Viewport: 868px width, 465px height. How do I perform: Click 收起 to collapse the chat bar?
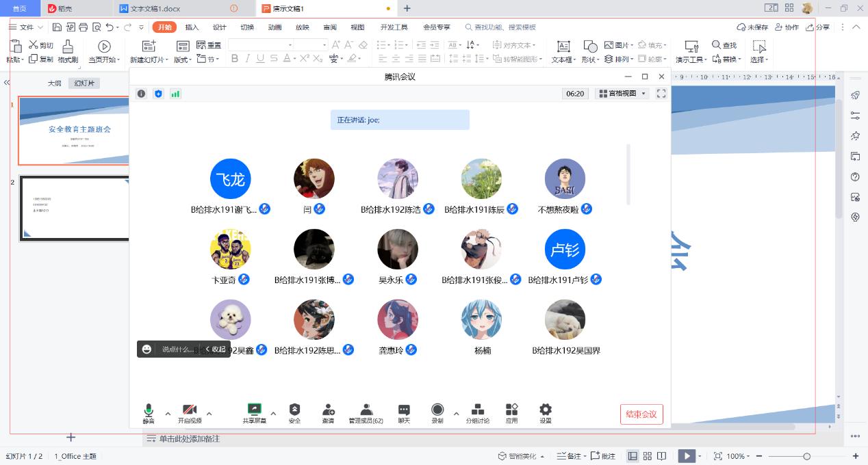coord(215,349)
